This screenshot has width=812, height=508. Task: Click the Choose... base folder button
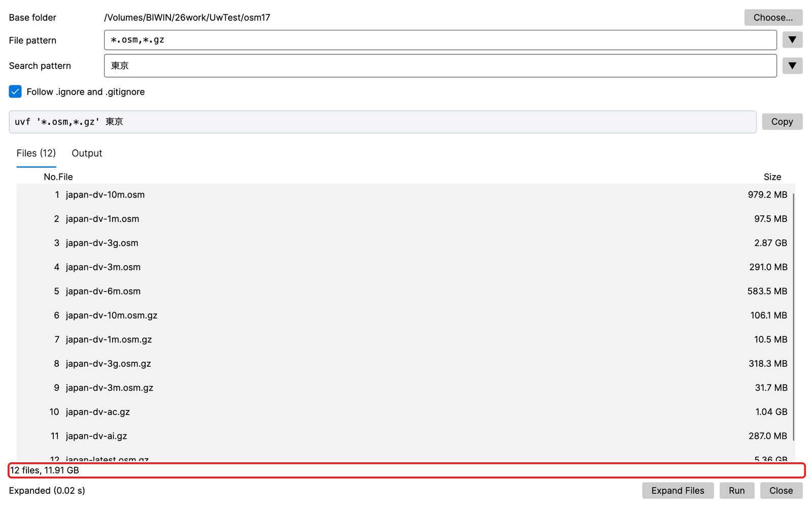tap(773, 17)
